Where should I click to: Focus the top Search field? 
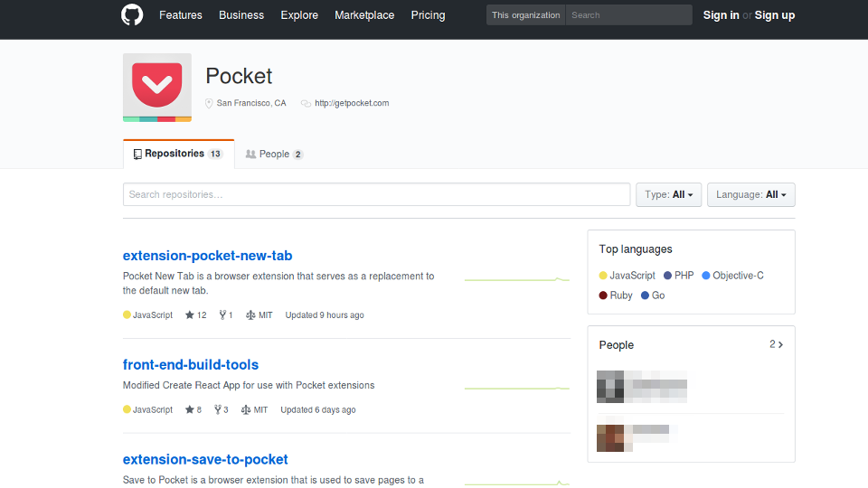tap(629, 15)
